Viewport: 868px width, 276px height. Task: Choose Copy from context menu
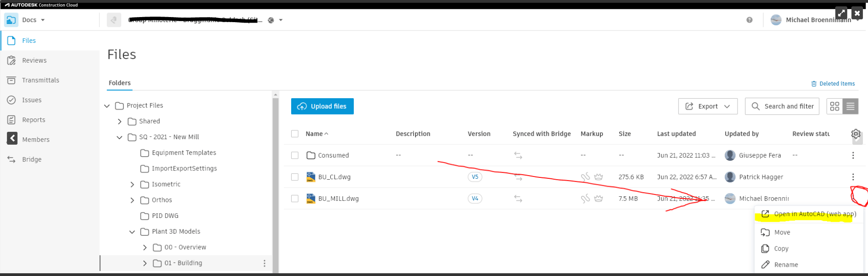click(809, 248)
